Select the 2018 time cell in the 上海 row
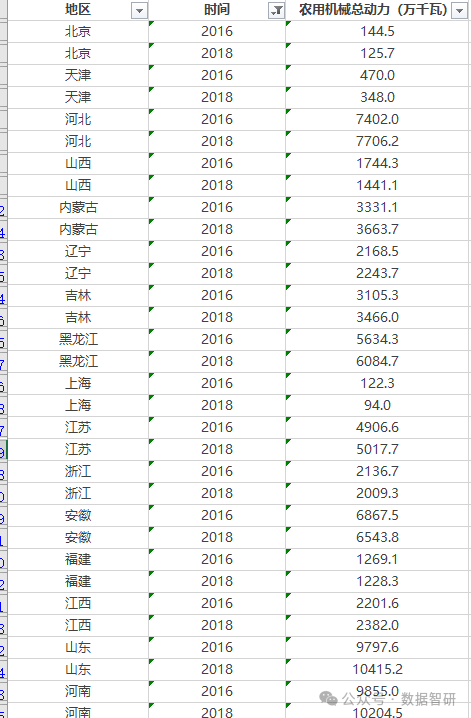The image size is (471, 718). (x=217, y=405)
